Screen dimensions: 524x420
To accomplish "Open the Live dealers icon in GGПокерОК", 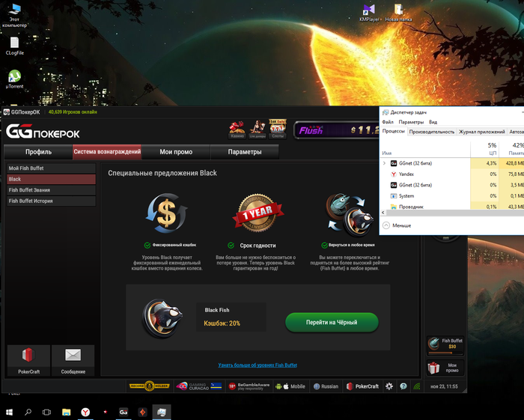I will tap(258, 130).
